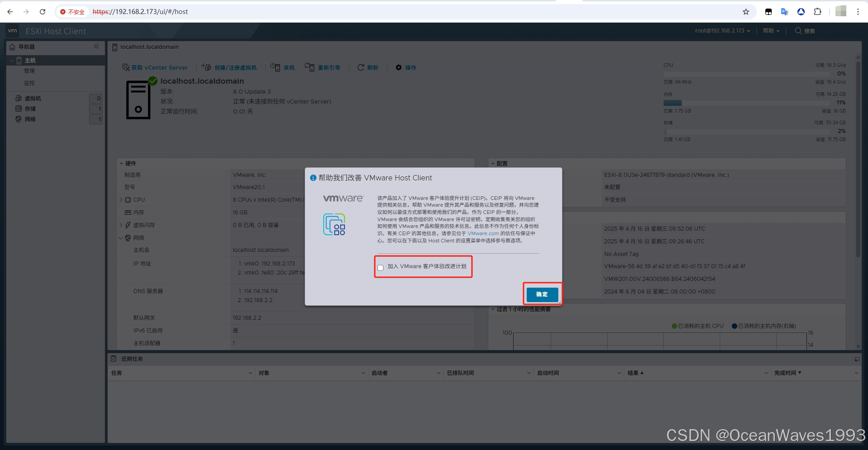This screenshot has height=450, width=868.
Task: Click the 重新引导 reboot toolbar item
Action: [x=322, y=67]
